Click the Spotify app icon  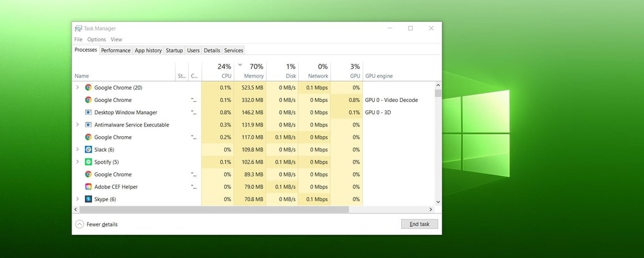click(88, 162)
